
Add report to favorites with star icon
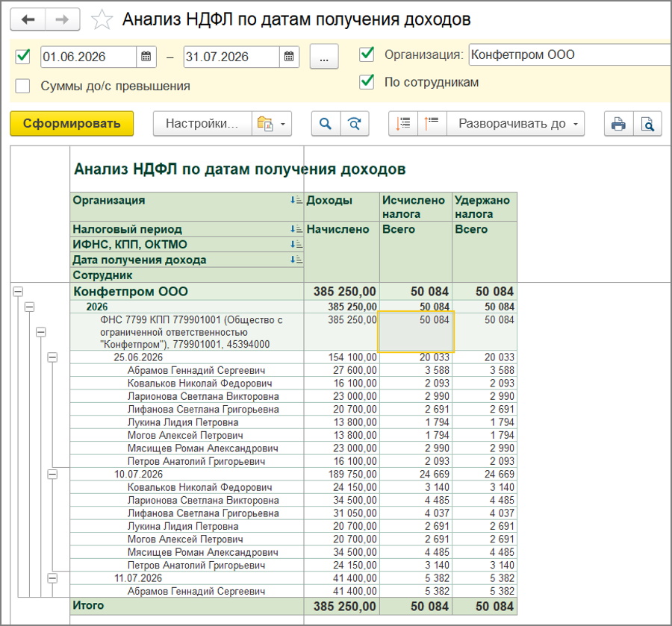point(102,19)
